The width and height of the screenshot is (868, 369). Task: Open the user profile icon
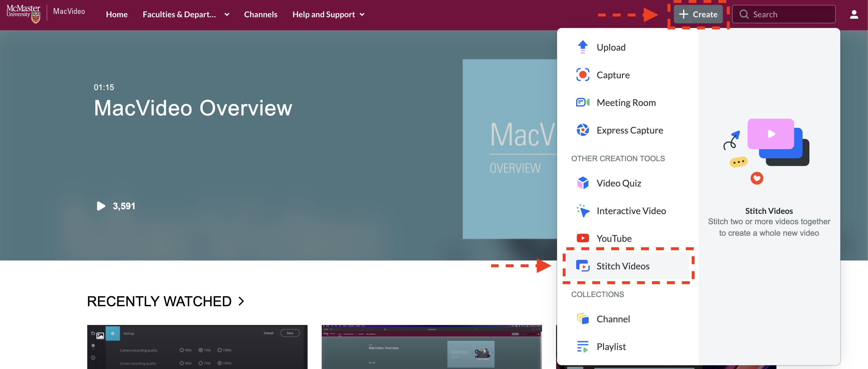point(854,14)
